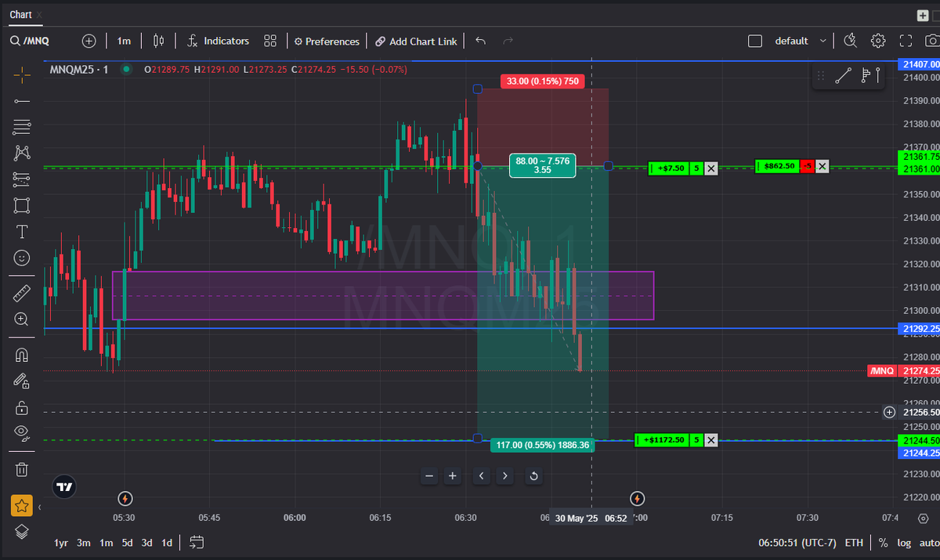
Task: Click the $862.50 position label
Action: (779, 166)
